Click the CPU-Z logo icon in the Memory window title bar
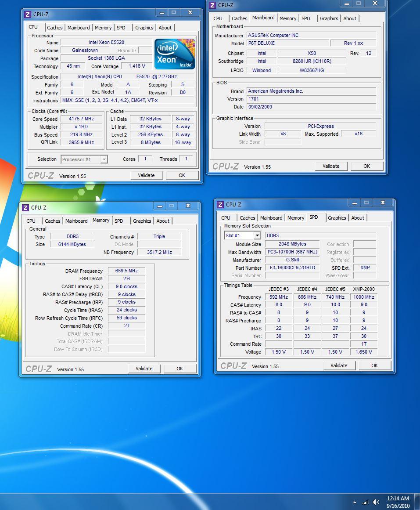Screen dimensions: 420x510 pyautogui.click(x=25, y=207)
